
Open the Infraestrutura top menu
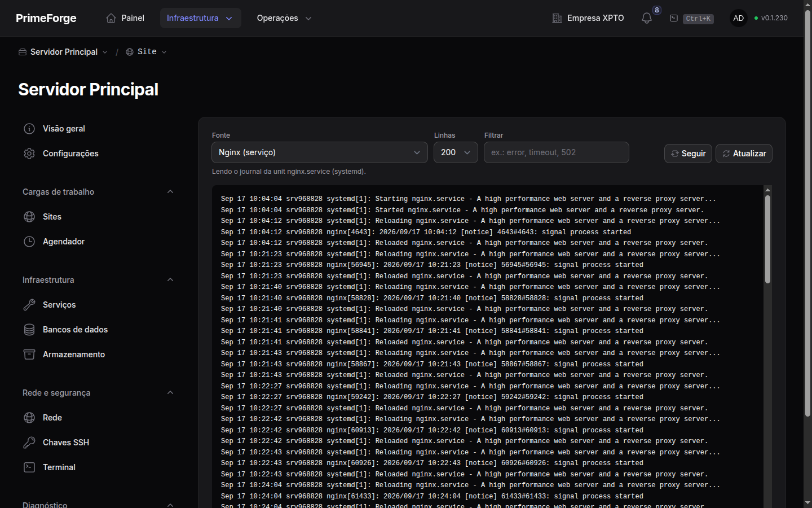pos(201,18)
